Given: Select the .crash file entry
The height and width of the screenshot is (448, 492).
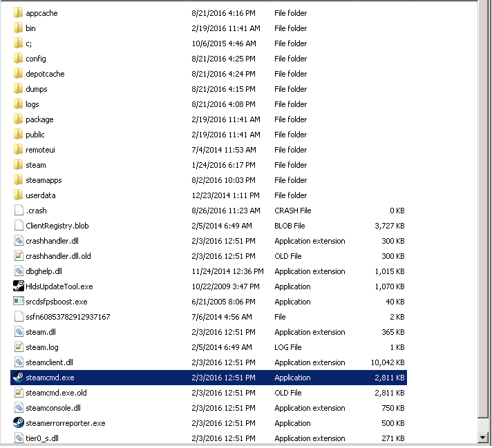Looking at the screenshot, I should (36, 211).
